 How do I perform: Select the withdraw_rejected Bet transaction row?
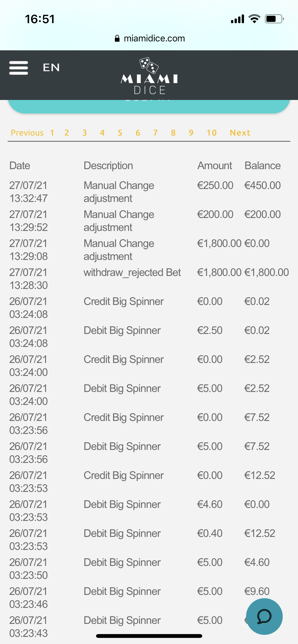pos(132,273)
